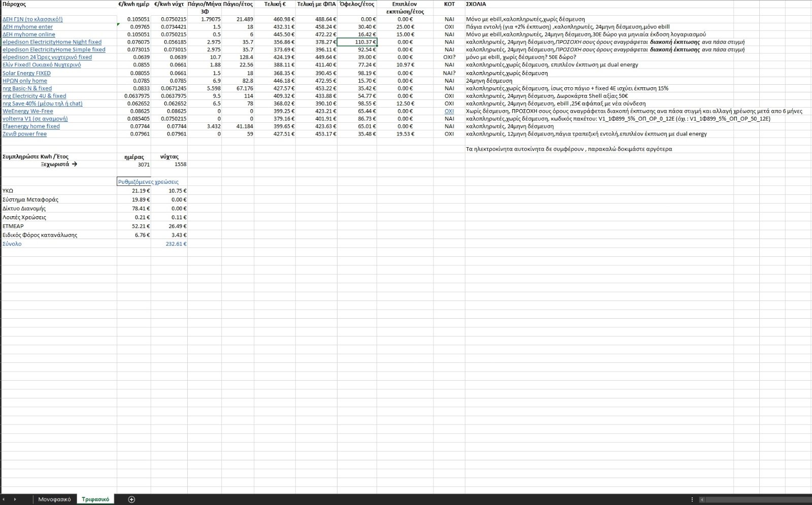The height and width of the screenshot is (505, 812).
Task: Select the ΕΤΜΕΑΡ label cell
Action: [x=58, y=226]
